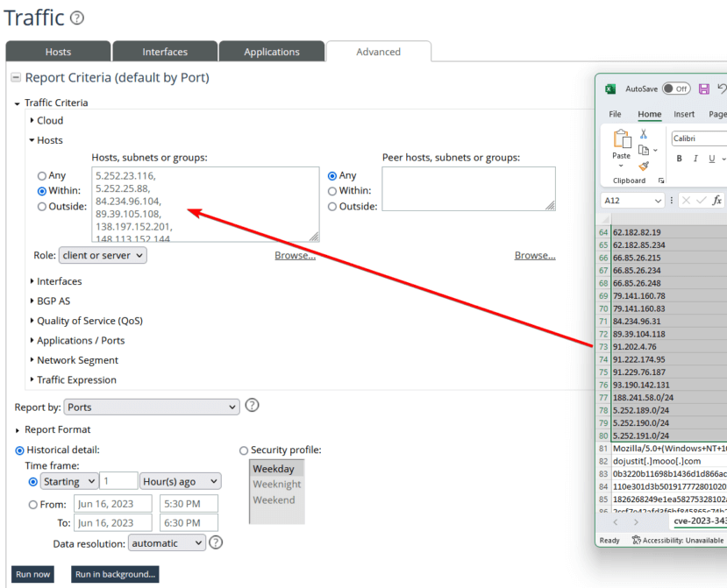Click Browse link under Peer hosts box
The width and height of the screenshot is (727, 588).
coord(535,255)
